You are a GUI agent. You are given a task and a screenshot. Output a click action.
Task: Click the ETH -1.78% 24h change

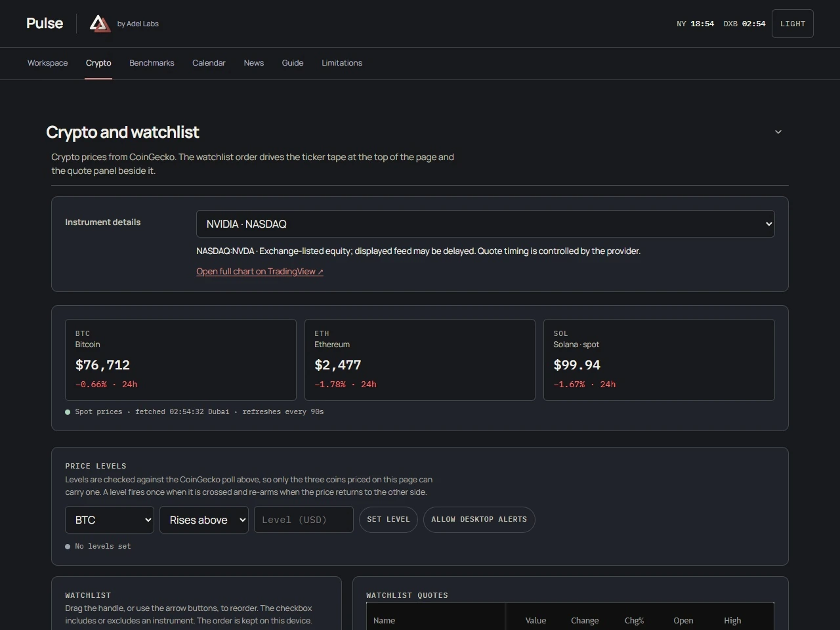point(345,385)
